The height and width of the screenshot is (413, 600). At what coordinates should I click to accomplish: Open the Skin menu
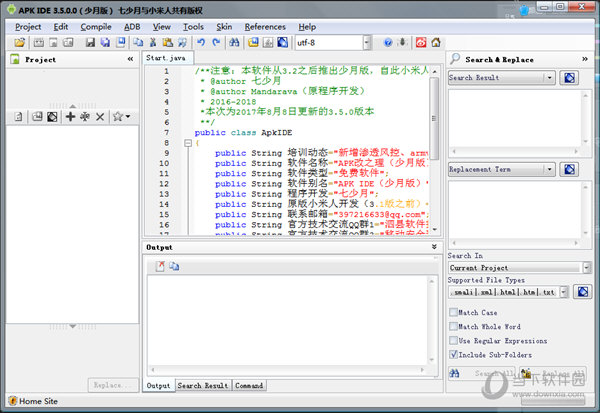(224, 27)
